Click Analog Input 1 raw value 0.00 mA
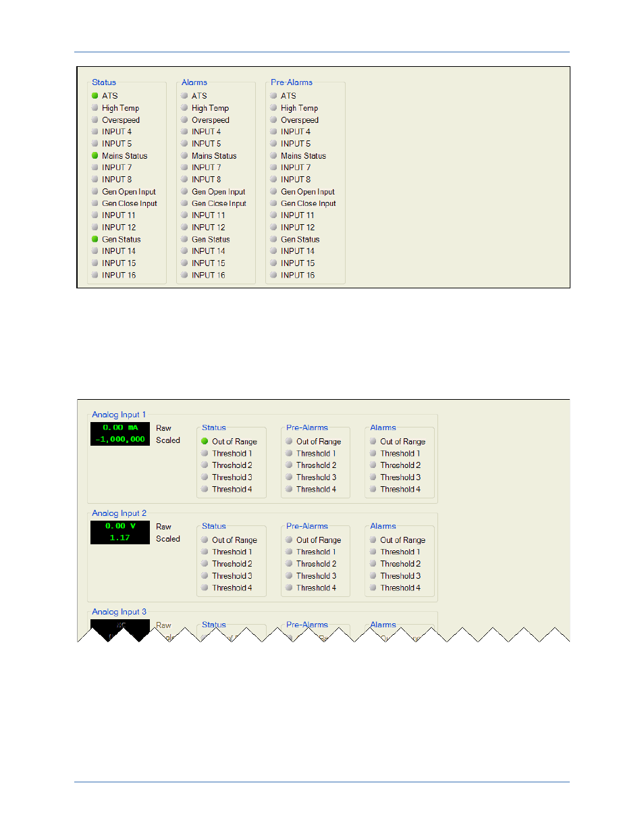Image resolution: width=644 pixels, height=834 pixels. pos(120,428)
